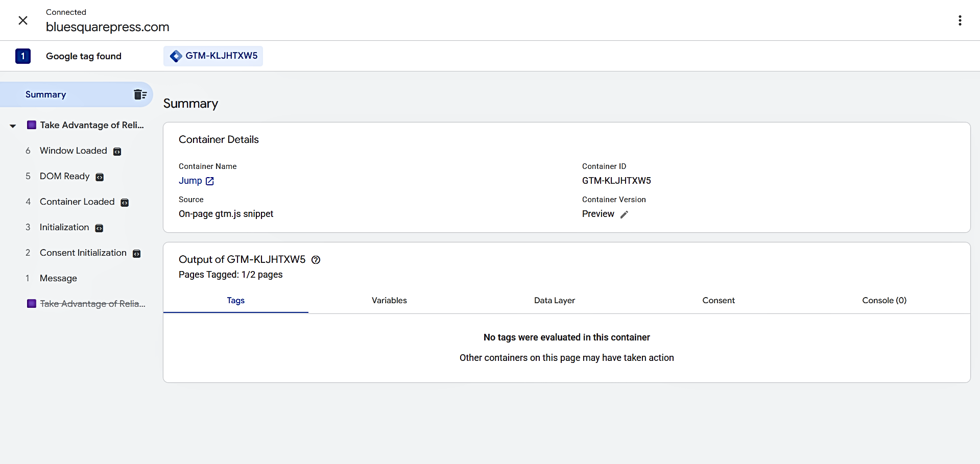
Task: Click the API icon beside Consent Initialization
Action: 136,254
